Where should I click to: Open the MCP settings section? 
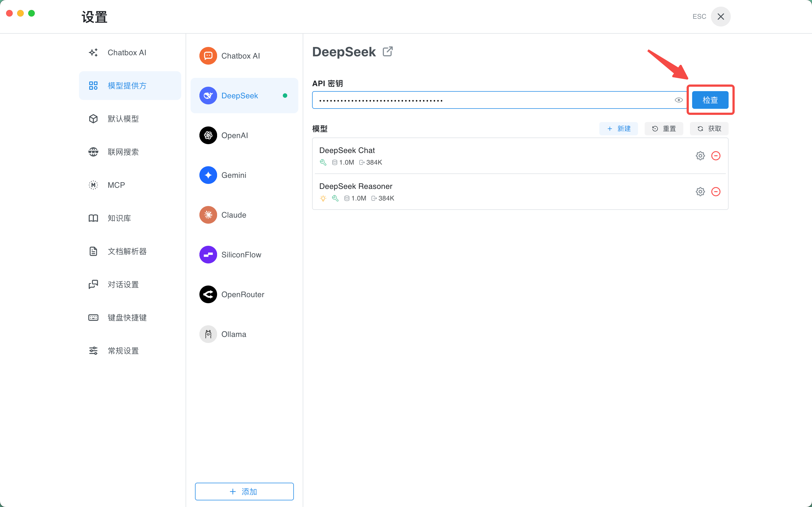[130, 185]
